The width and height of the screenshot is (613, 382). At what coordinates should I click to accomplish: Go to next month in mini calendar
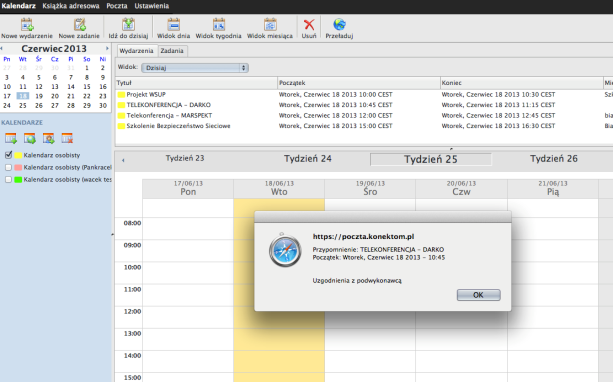point(107,48)
